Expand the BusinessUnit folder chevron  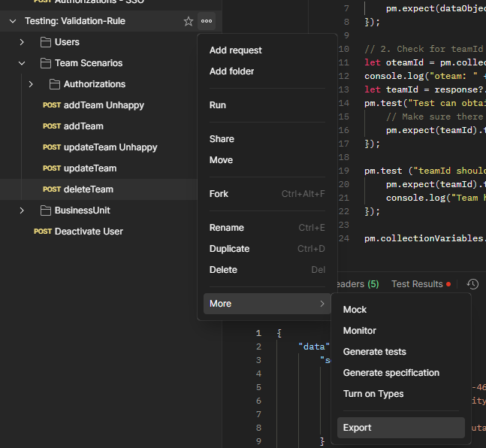click(22, 210)
